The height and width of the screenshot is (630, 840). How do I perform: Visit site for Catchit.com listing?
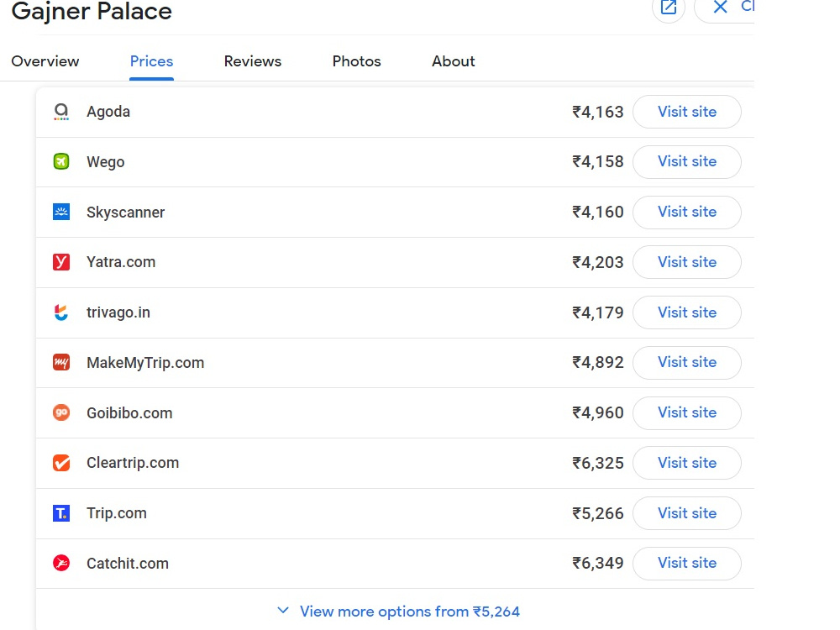click(687, 563)
